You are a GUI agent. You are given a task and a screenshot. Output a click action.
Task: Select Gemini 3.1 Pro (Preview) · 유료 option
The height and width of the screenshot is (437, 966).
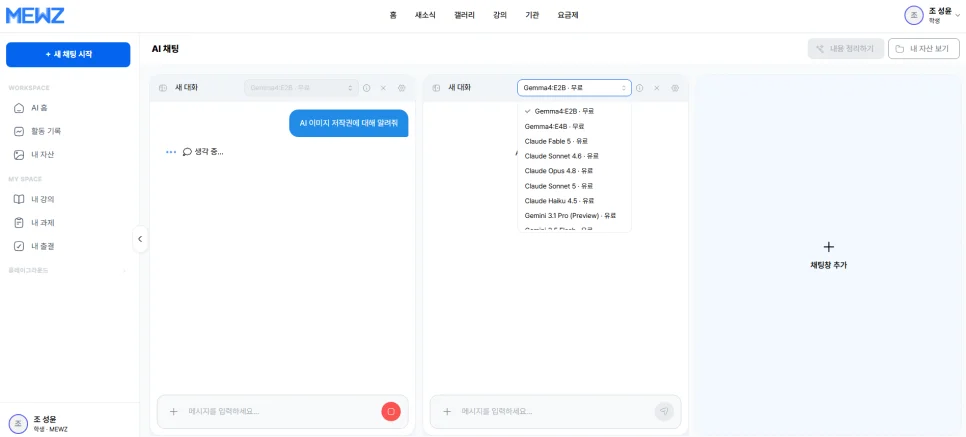tap(574, 216)
